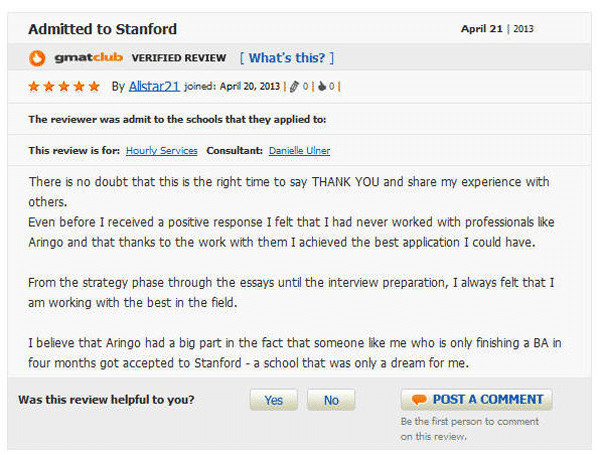Open the "What's this?" verified review link
Image resolution: width=600 pixels, height=455 pixels.
pos(287,58)
